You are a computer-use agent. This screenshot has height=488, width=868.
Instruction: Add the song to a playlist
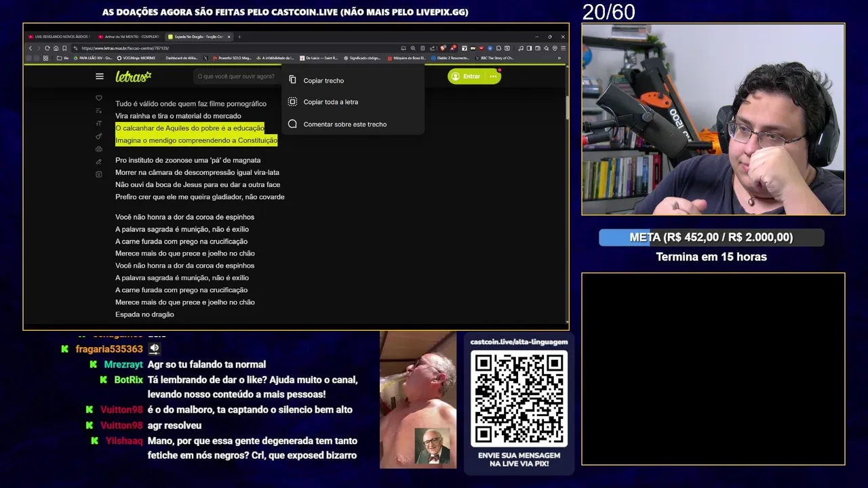tap(99, 110)
